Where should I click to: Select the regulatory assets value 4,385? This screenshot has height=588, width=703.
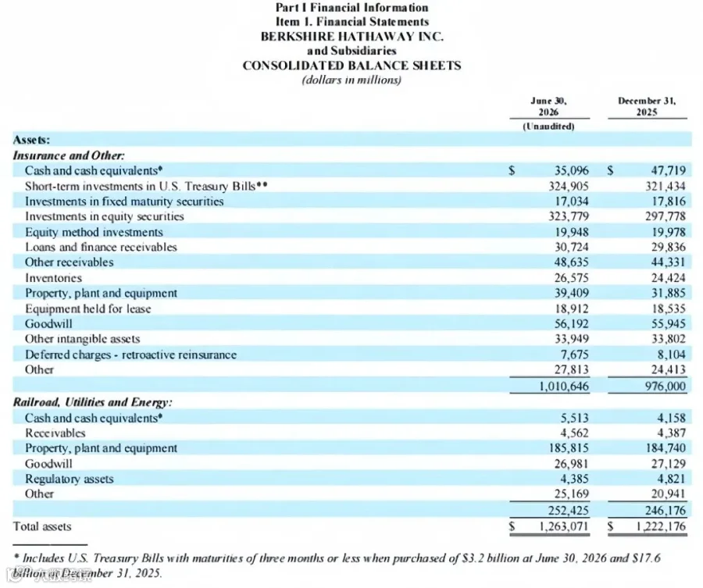pos(574,479)
